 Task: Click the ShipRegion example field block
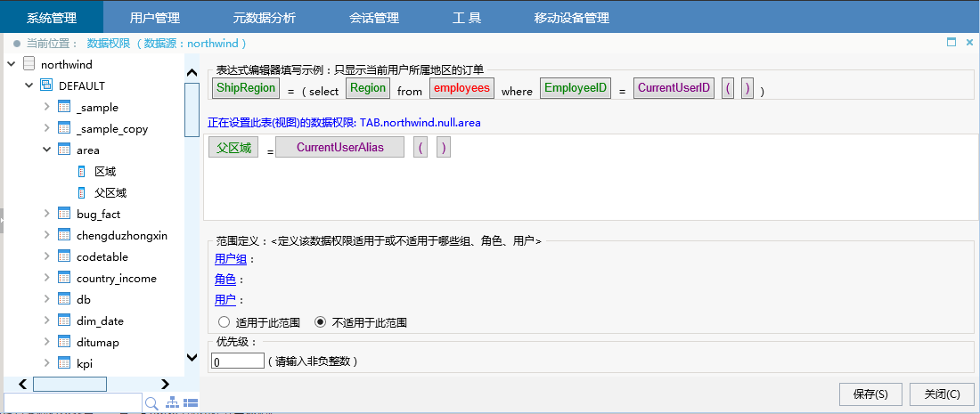246,88
